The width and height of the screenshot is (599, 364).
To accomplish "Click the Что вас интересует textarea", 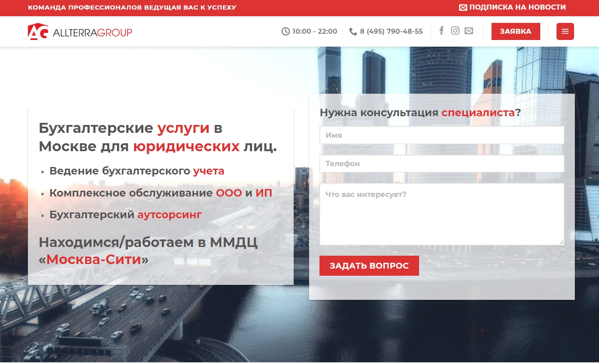I will point(442,214).
